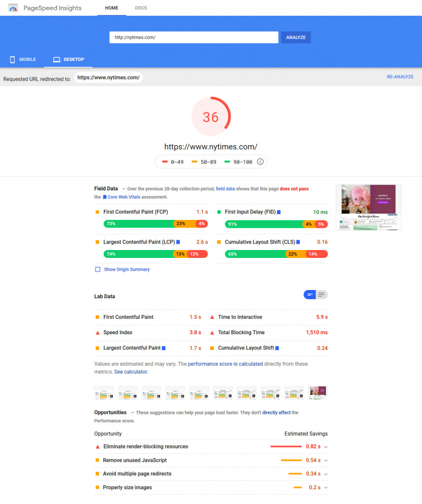The width and height of the screenshot is (422, 504).
Task: Switch Lab Data to expanded view toggle
Action: 322,295
